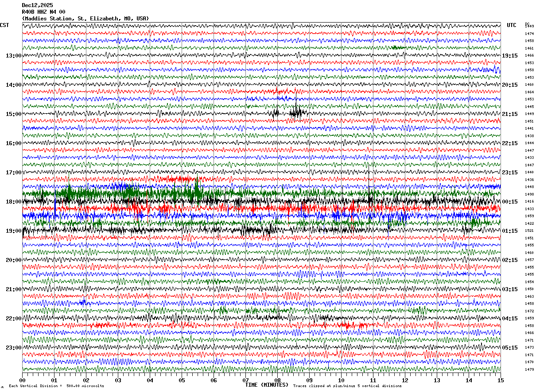Click minute 13 on the time axis
The height and width of the screenshot is (392, 536).
437,380
